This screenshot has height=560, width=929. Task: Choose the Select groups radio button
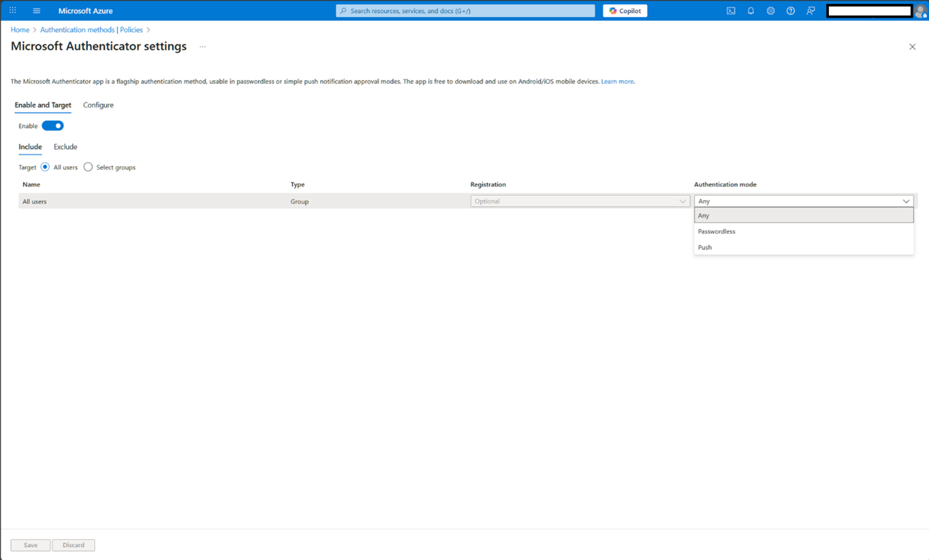coord(88,167)
